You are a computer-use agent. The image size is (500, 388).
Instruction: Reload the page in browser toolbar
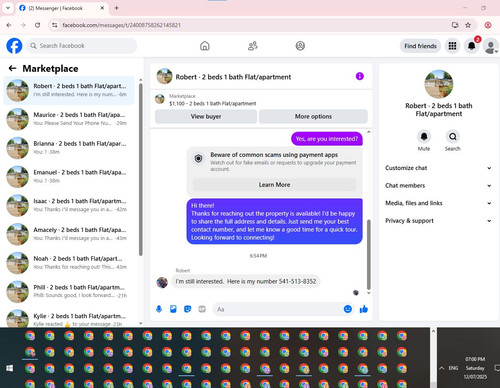38,25
